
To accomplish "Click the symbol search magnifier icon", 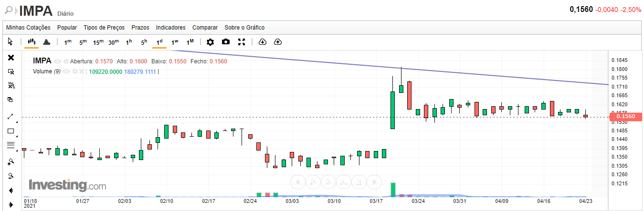I will point(8,9).
